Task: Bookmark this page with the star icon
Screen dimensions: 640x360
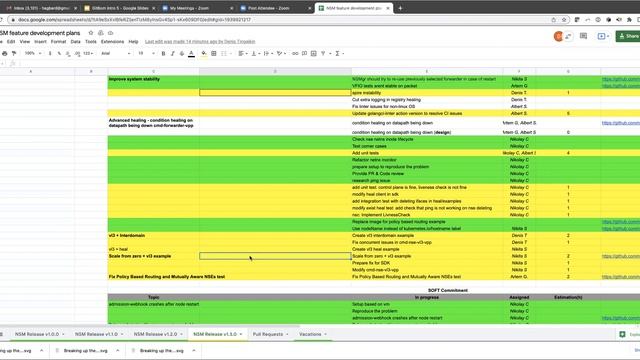Action: [564, 20]
